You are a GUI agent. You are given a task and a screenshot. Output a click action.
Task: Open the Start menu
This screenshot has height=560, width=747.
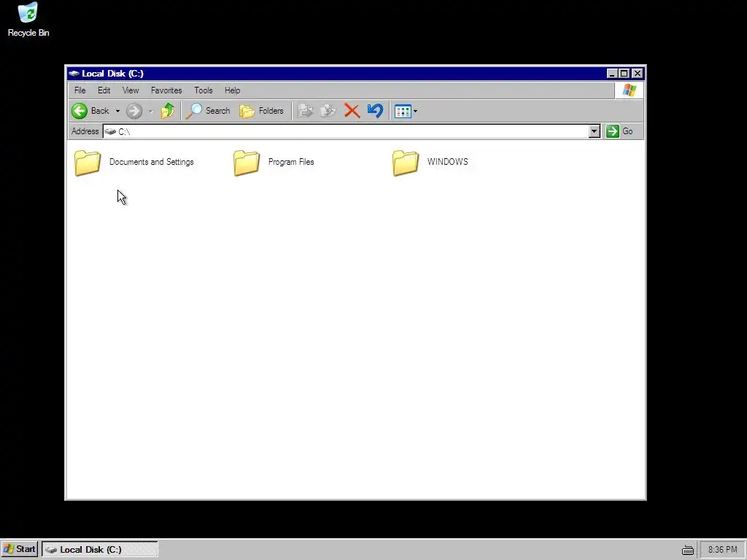click(x=20, y=549)
